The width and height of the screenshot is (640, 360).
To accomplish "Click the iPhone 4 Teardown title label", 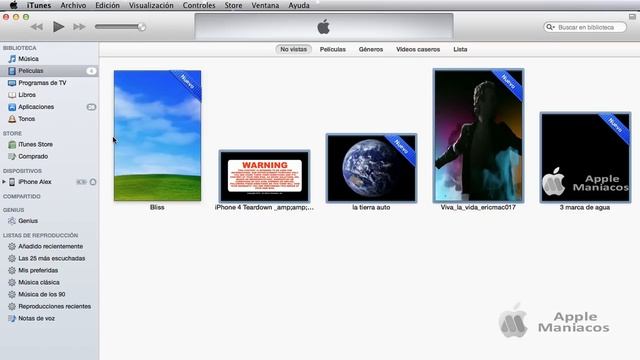I will (x=264, y=207).
